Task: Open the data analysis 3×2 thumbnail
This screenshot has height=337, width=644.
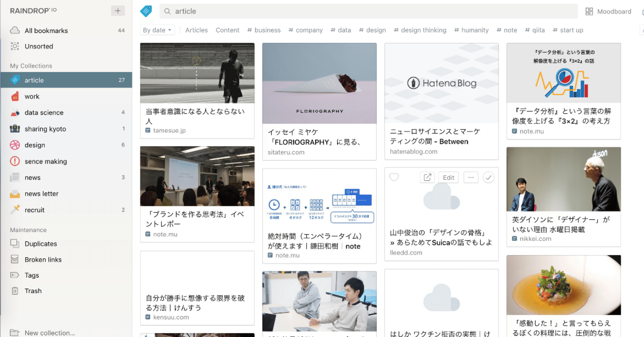Action: [x=563, y=73]
